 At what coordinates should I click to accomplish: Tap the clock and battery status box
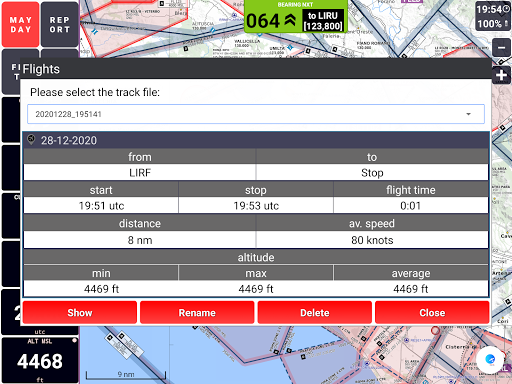493,16
